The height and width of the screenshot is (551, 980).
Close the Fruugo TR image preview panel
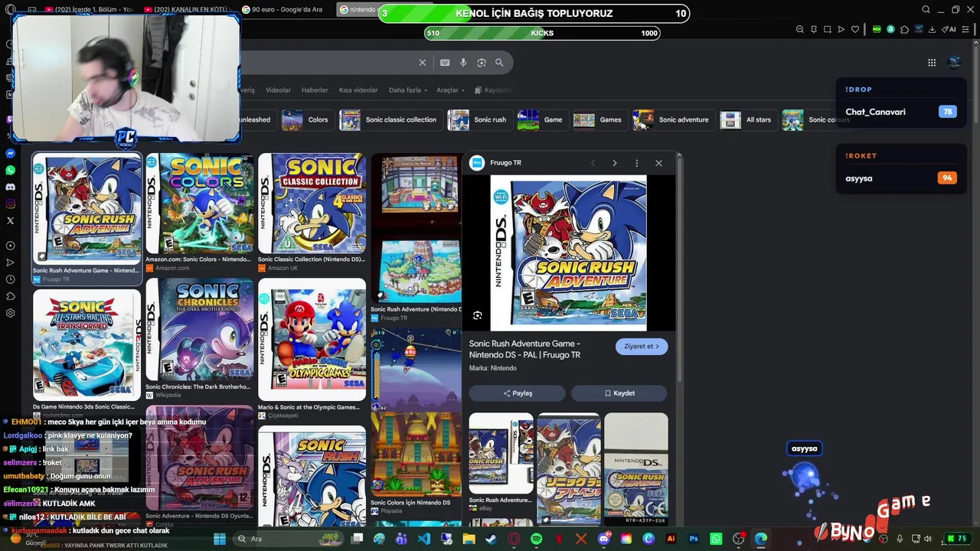point(658,163)
